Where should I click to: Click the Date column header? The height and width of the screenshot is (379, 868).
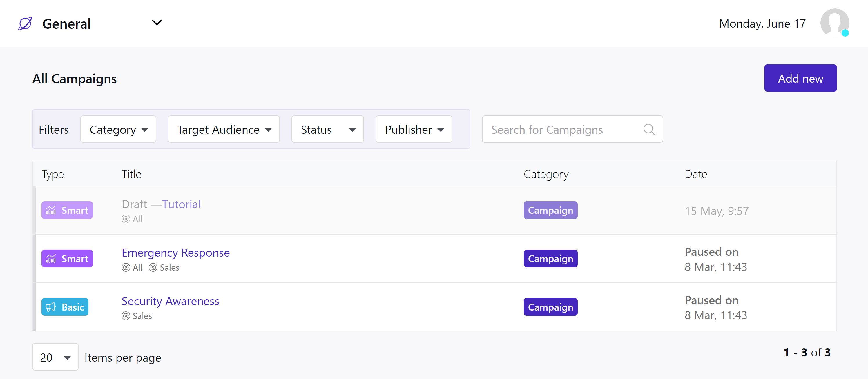point(695,174)
